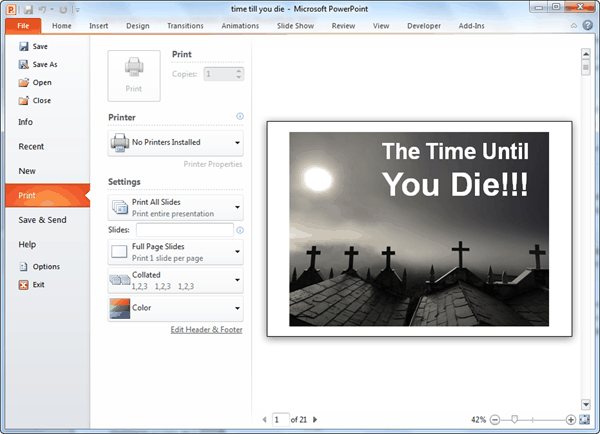Click the Undo arrow in title bar
The image size is (600, 434).
(x=42, y=10)
